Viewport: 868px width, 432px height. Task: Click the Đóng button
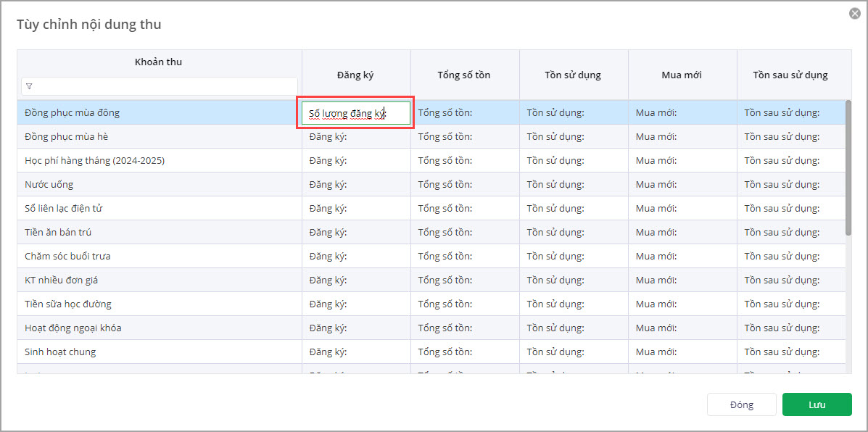pos(741,404)
